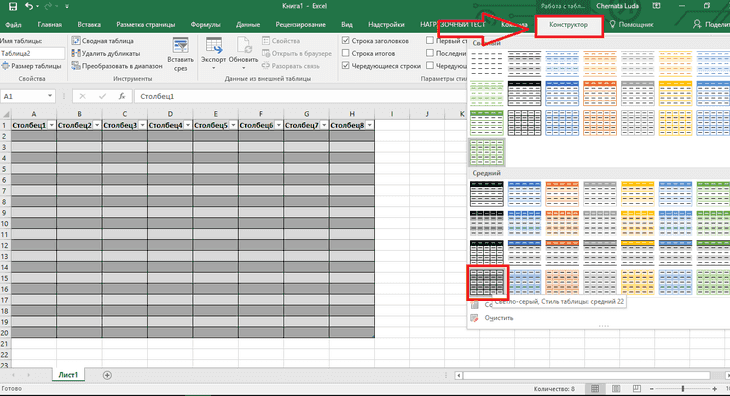Apply the highlighted gray Medium 22 table style

coord(487,282)
